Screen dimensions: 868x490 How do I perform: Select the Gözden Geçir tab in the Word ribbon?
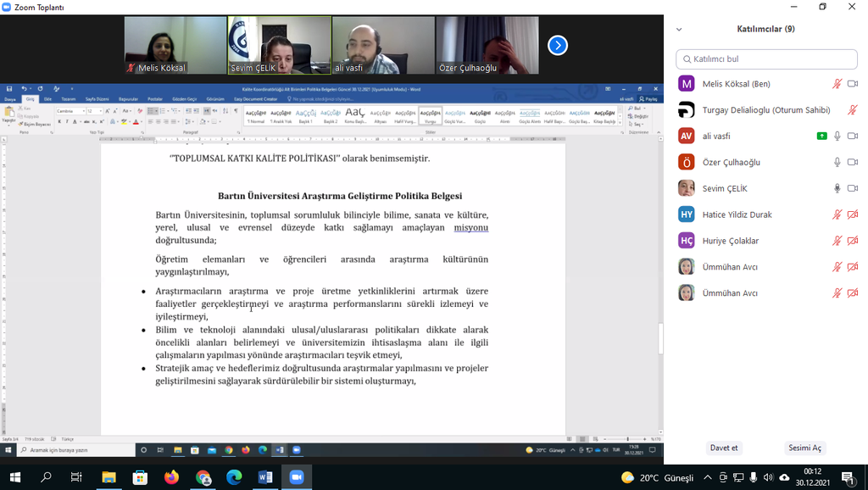coord(184,99)
